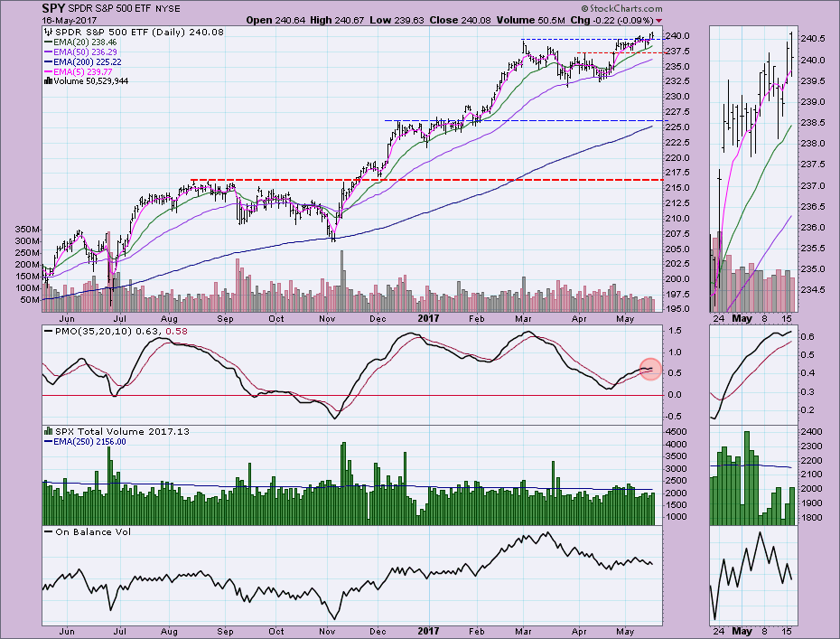Click the Close 240.08 value
Viewport: 840px width, 639px height.
(460, 21)
